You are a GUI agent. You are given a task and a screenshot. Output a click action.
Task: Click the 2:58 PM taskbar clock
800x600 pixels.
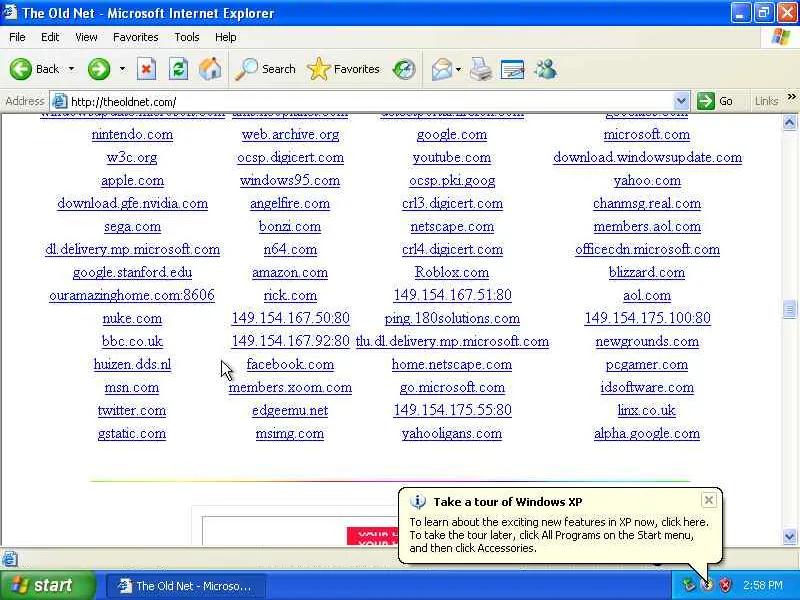pyautogui.click(x=763, y=585)
